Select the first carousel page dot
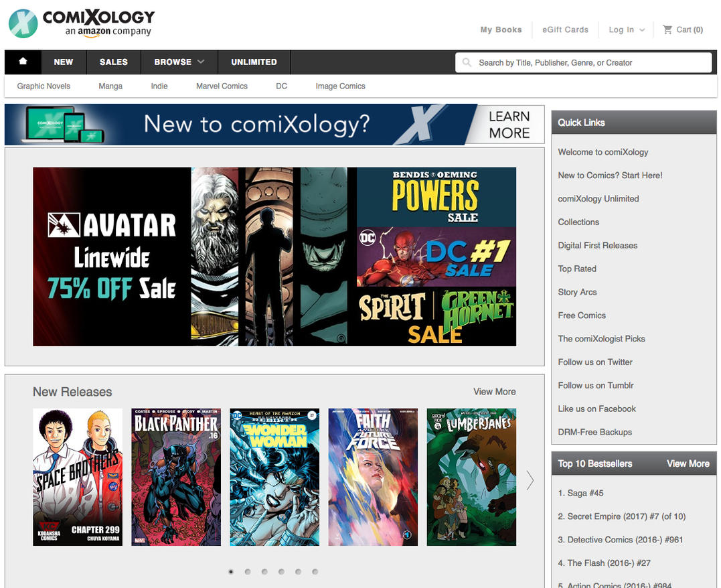 tap(231, 571)
